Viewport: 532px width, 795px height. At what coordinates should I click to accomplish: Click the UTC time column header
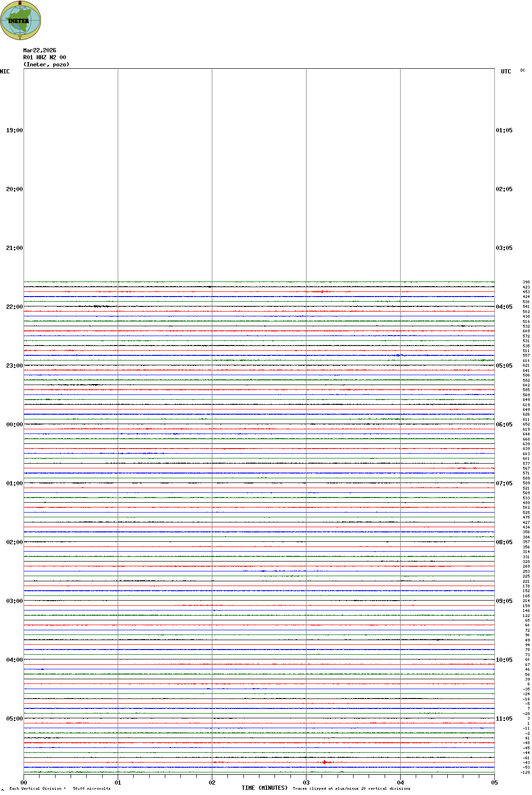506,72
